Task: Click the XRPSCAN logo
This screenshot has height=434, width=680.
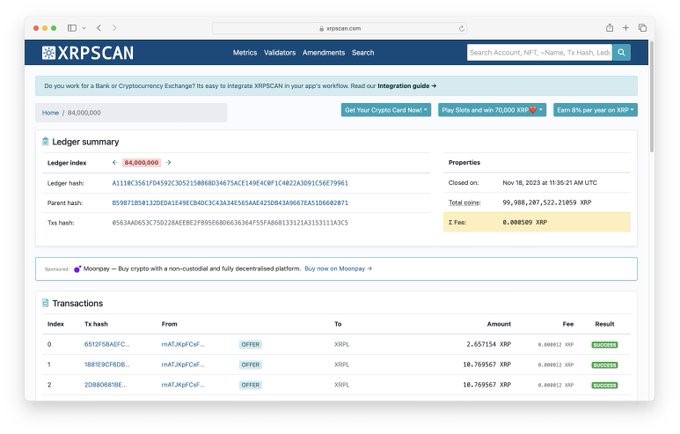Action: (x=88, y=52)
